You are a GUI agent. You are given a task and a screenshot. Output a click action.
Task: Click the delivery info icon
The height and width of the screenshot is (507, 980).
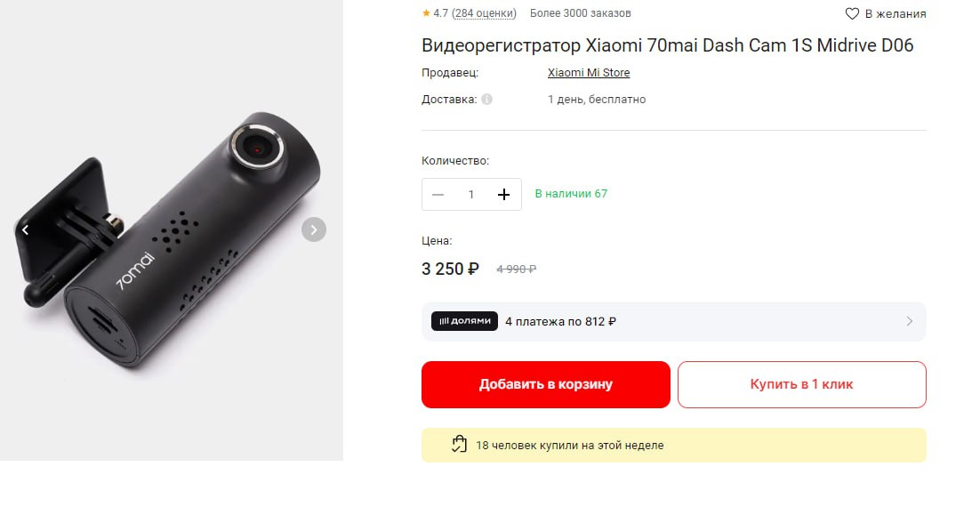click(x=486, y=100)
